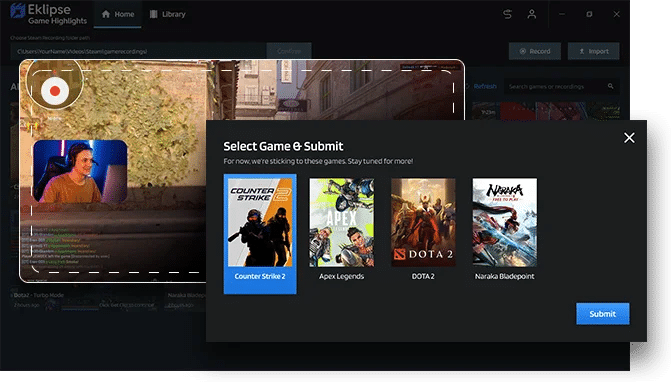Close the Select Game & Submit dialog
This screenshot has width=671, height=382.
(x=629, y=138)
